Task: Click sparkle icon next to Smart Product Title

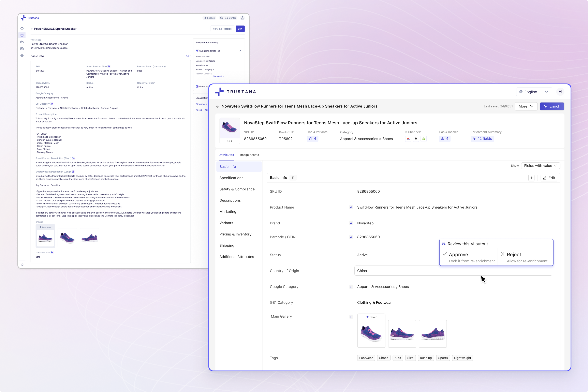Action: pos(109,66)
